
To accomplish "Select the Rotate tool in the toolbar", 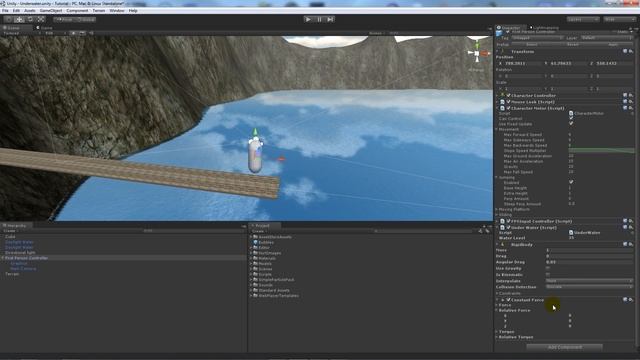I will (x=30, y=19).
